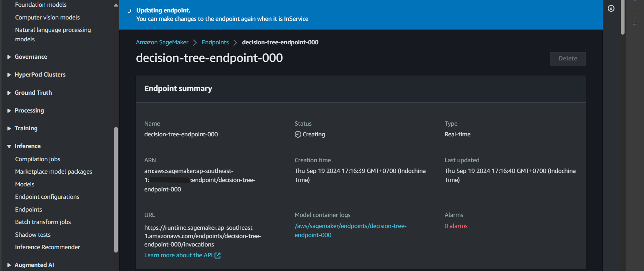Click the Delete endpoint button

click(567, 59)
